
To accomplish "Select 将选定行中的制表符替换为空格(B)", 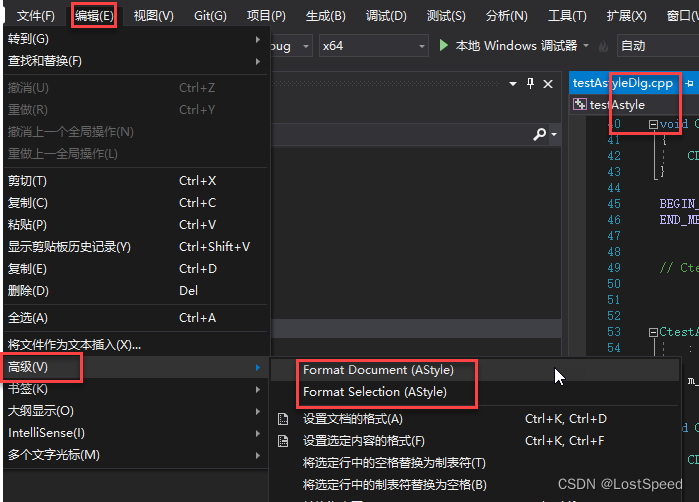I will click(475, 485).
